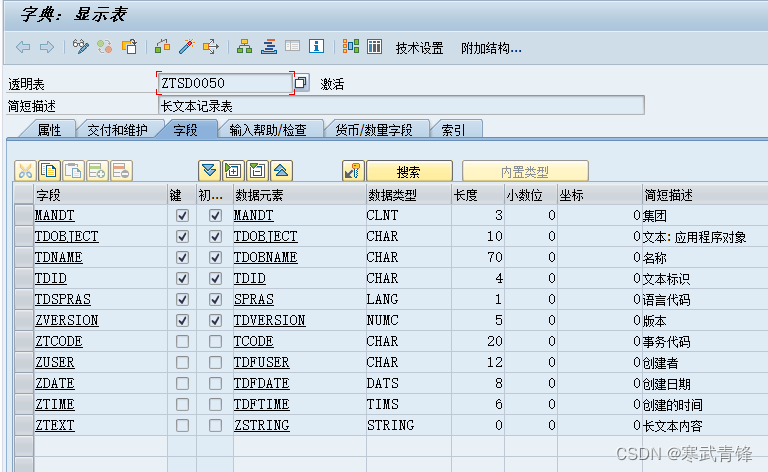Tick the initial checkbox for ZUSER
Image resolution: width=768 pixels, height=472 pixels.
[215, 362]
